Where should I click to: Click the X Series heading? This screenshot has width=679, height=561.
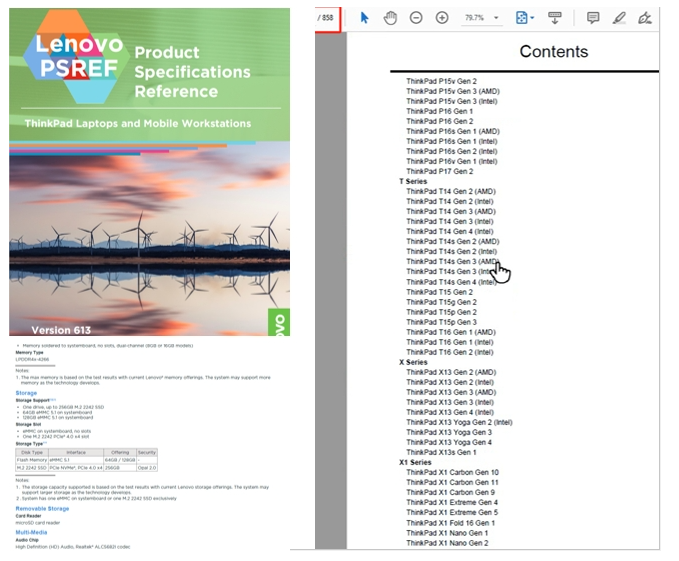pos(413,362)
